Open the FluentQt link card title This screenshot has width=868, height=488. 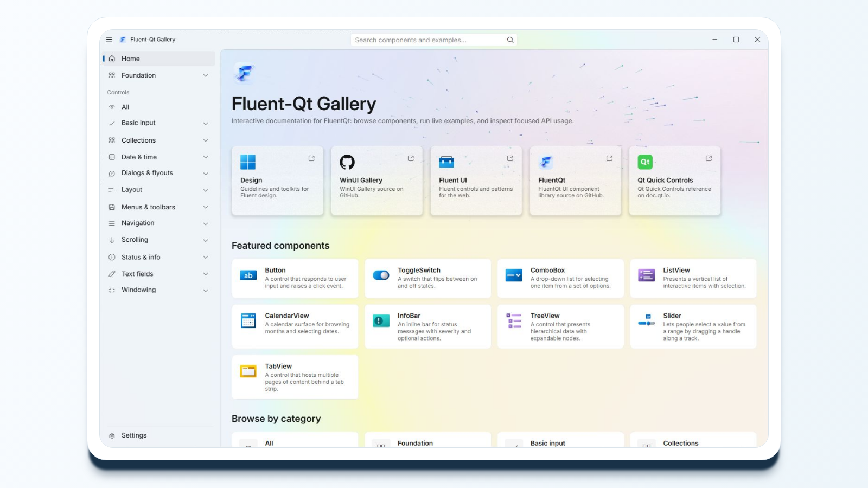[x=552, y=180]
